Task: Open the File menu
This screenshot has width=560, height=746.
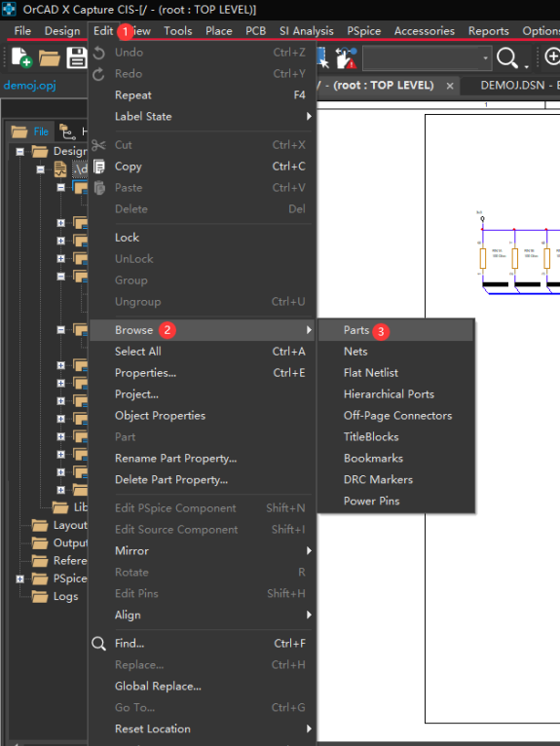Action: click(22, 31)
